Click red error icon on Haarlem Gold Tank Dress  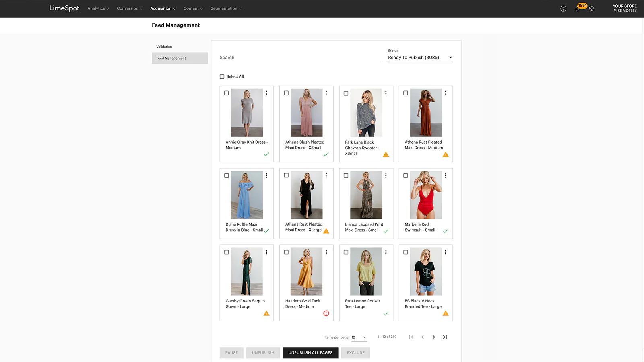(x=326, y=313)
